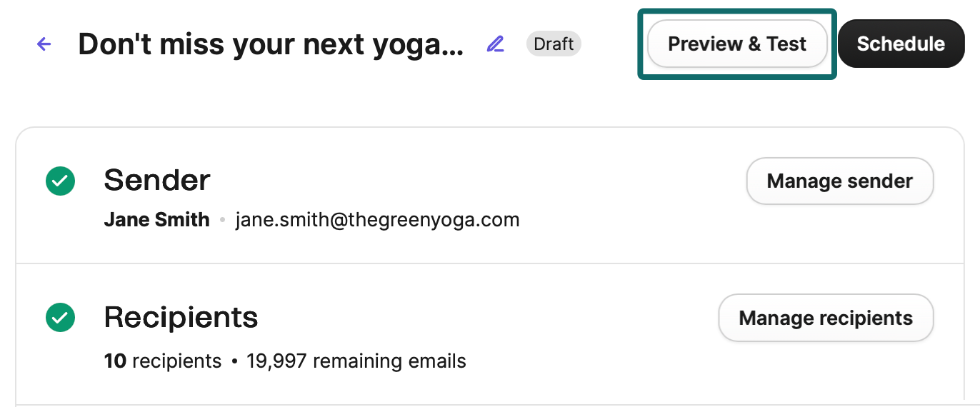Click the green checkmark beside Sender
Viewport: 980px width, 407px height.
click(x=61, y=181)
